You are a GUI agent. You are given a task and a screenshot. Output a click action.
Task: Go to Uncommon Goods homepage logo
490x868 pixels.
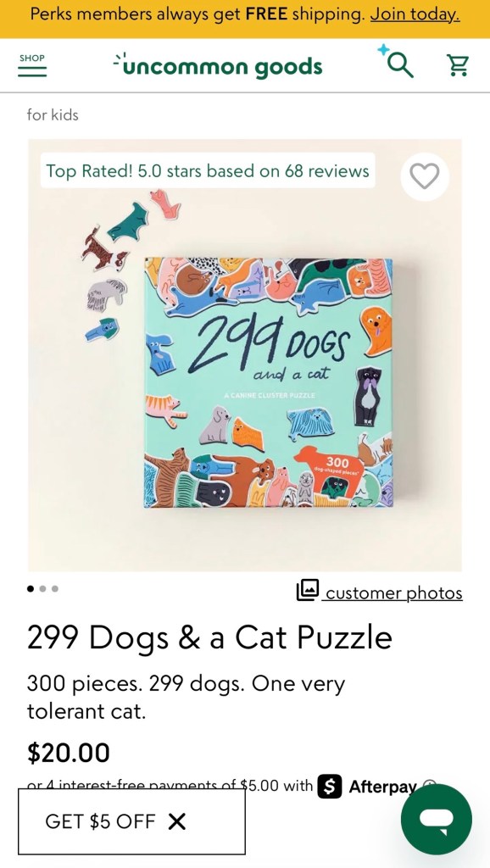click(x=218, y=66)
